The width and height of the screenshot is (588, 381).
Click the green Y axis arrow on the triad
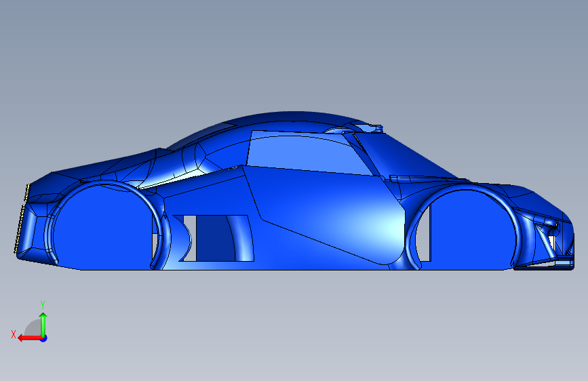click(43, 324)
